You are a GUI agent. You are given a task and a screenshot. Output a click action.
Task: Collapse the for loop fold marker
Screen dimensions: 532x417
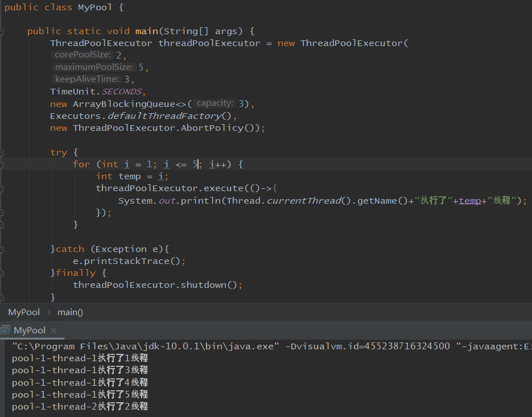click(x=2, y=165)
